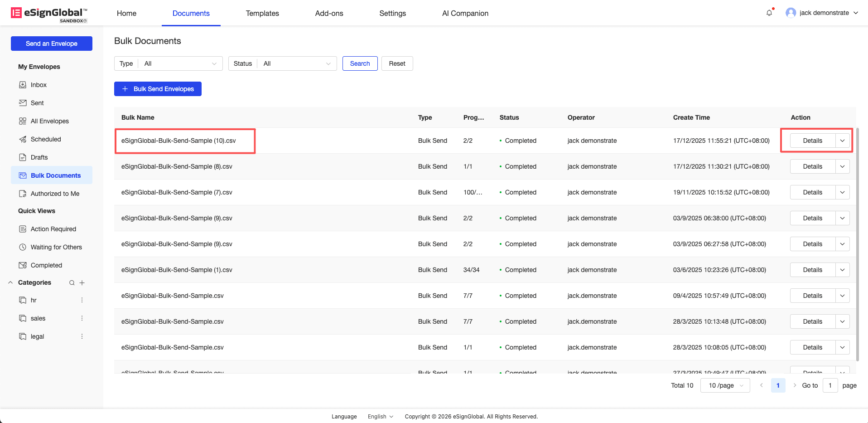Click the Go to page number field
This screenshot has width=868, height=423.
tap(830, 385)
